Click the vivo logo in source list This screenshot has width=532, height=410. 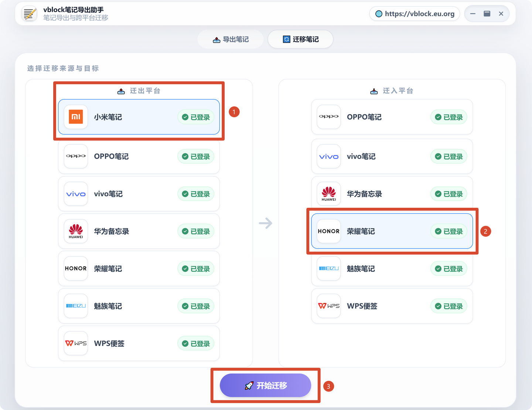click(76, 194)
